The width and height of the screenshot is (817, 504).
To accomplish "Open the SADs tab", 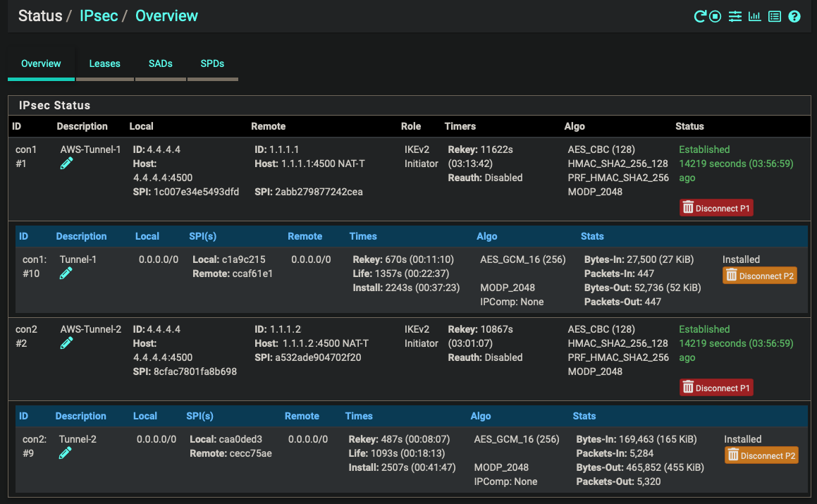I will (x=160, y=63).
